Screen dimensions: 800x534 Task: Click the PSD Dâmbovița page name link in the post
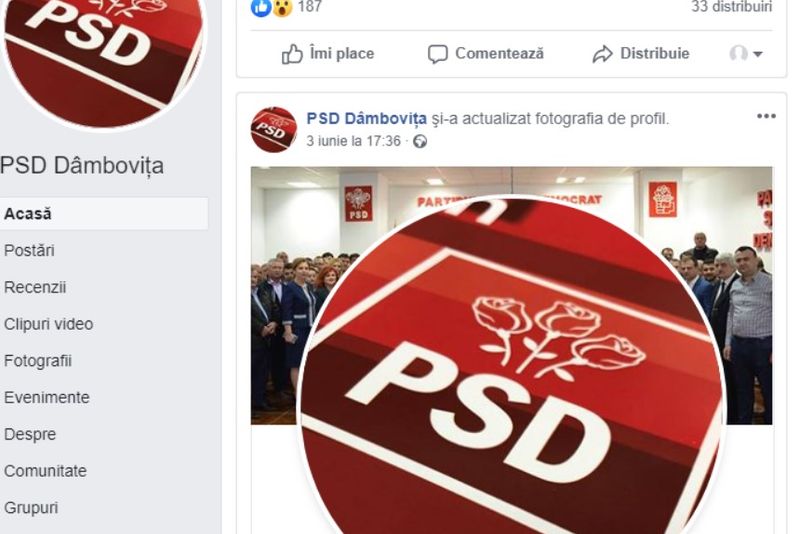(x=366, y=118)
